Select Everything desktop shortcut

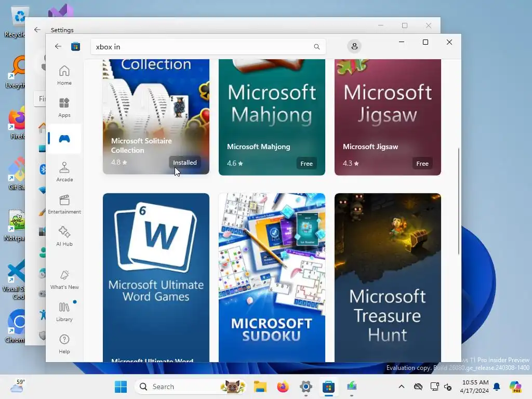pos(16,72)
